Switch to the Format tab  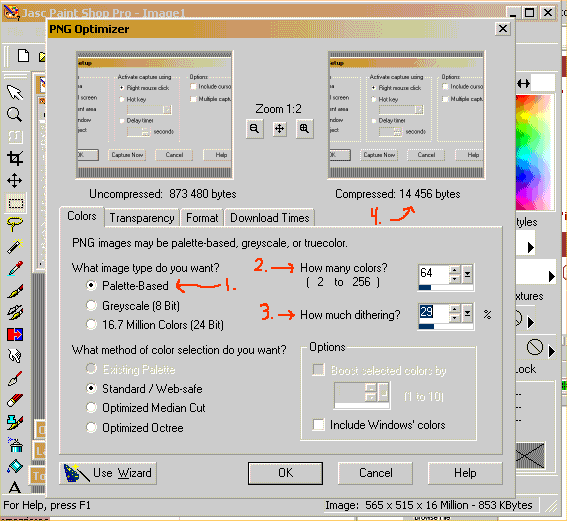(x=202, y=218)
